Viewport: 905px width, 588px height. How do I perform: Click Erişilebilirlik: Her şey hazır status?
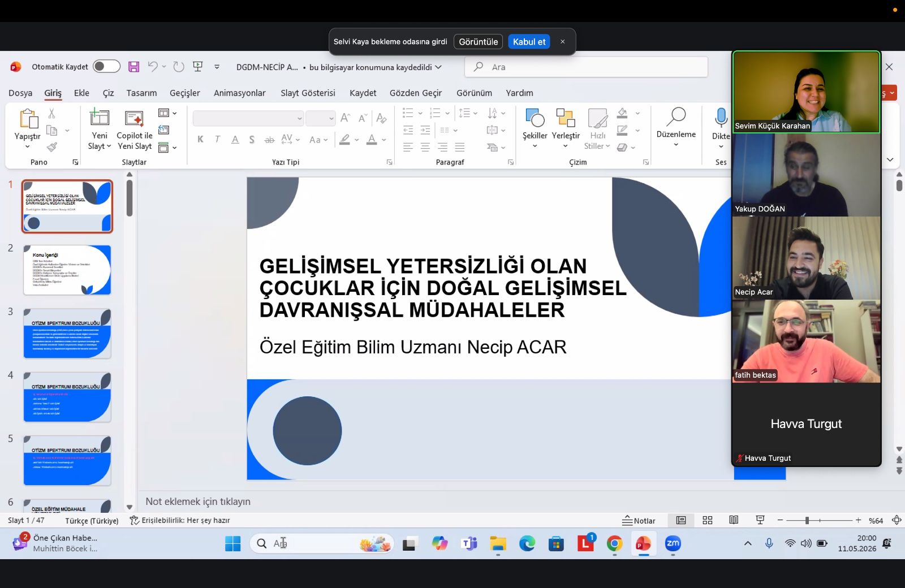179,521
